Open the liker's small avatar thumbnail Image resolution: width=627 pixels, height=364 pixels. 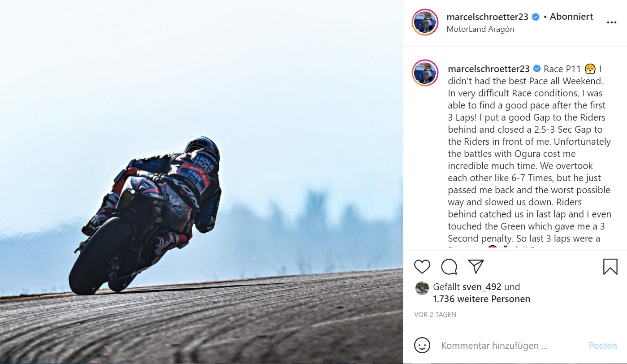tap(422, 288)
